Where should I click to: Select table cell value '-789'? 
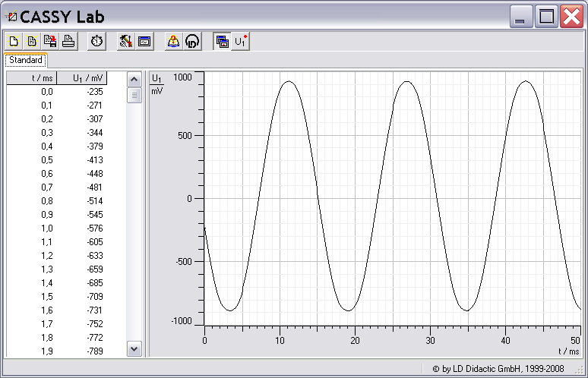pos(94,351)
